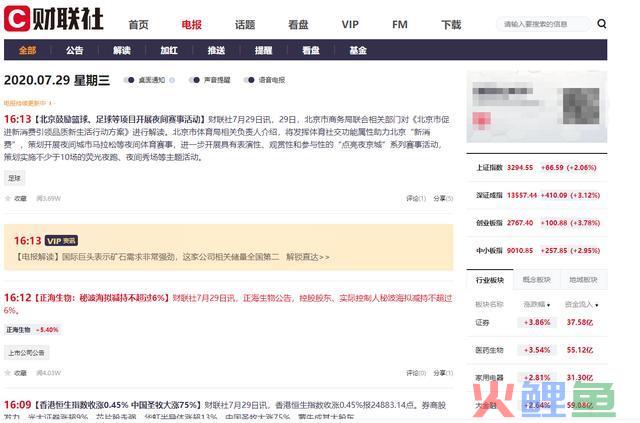This screenshot has width=640, height=423.
Task: Toggle 桌面通知 switch
Action: tap(129, 80)
